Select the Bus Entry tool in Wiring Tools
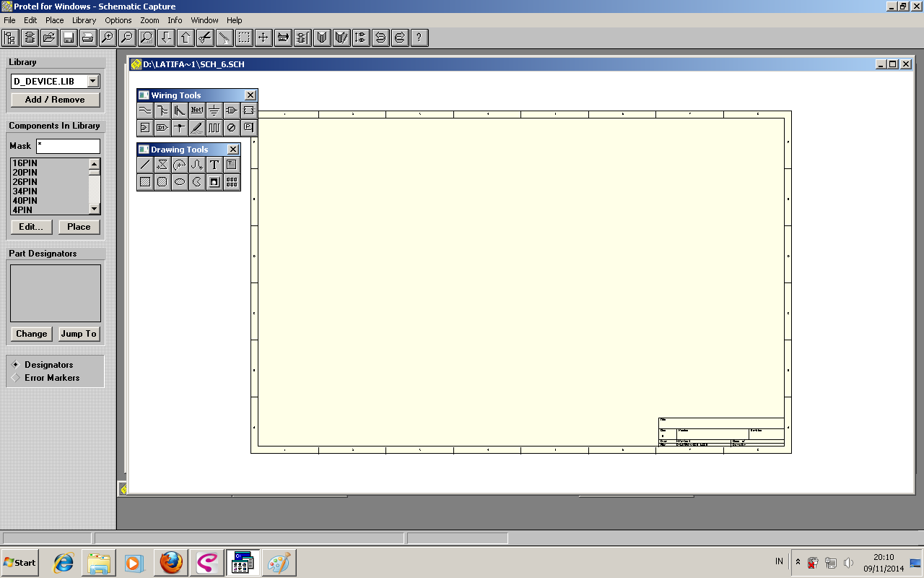Image resolution: width=924 pixels, height=578 pixels. [180, 111]
